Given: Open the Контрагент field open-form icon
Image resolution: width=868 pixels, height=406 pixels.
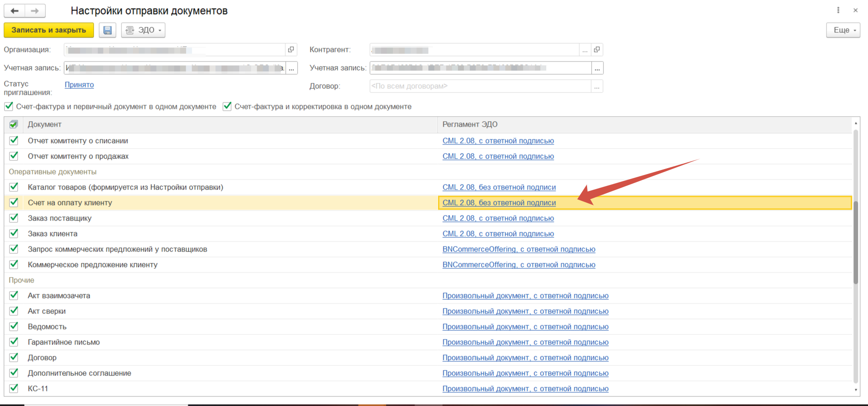Looking at the screenshot, I should click(x=597, y=50).
